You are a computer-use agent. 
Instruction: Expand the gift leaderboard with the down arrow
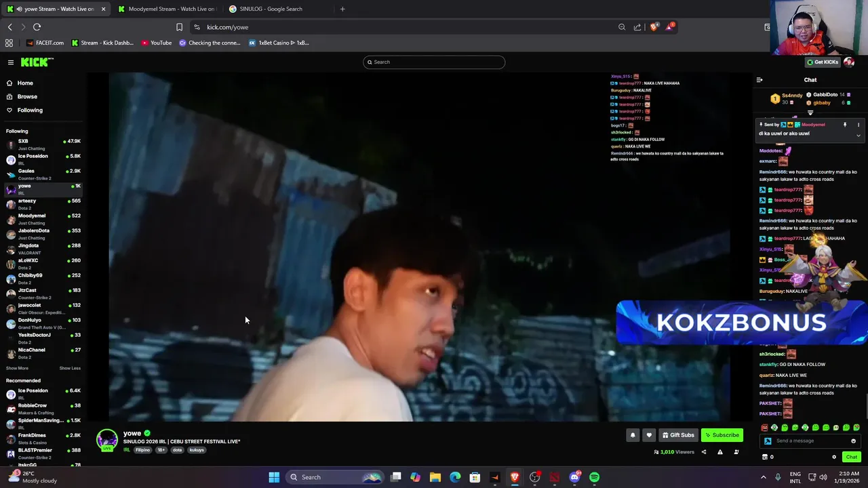[810, 113]
